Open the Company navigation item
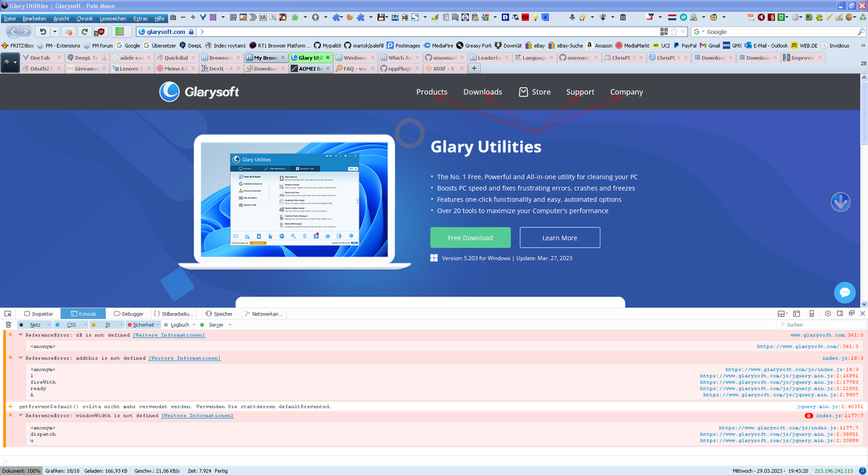This screenshot has width=868, height=475. point(627,92)
